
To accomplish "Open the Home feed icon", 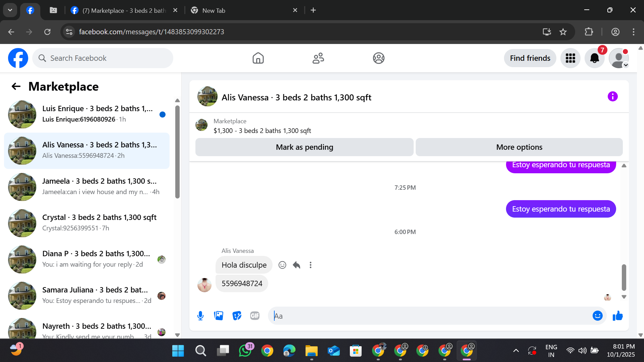I will (x=258, y=58).
